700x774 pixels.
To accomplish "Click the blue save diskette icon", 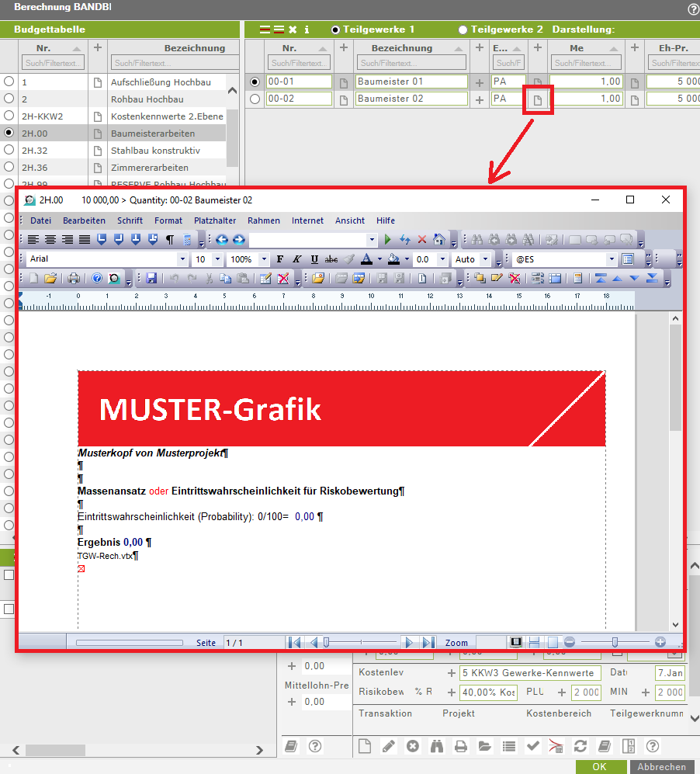I will point(151,278).
